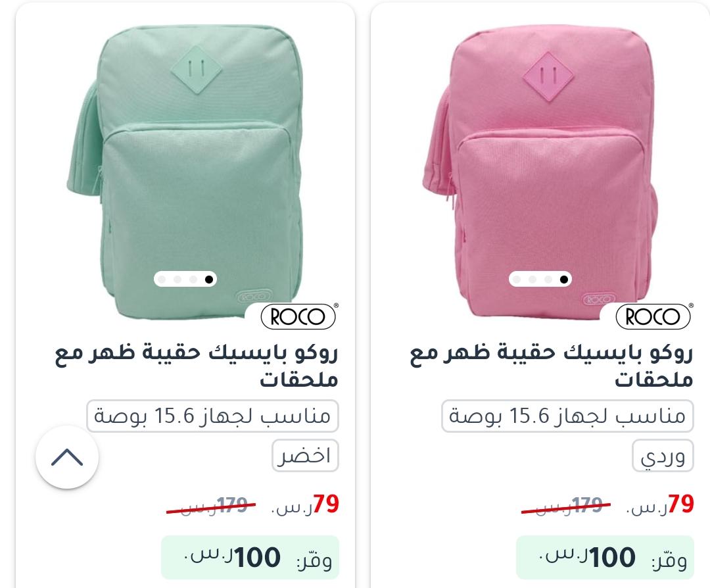
Task: Click the ROCO brand logo on the green backpack card
Action: coord(298,316)
